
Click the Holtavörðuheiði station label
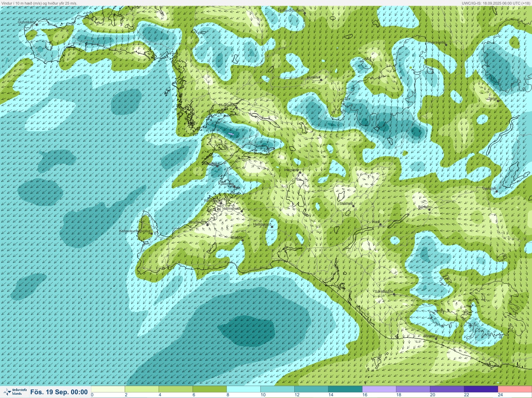point(291,10)
